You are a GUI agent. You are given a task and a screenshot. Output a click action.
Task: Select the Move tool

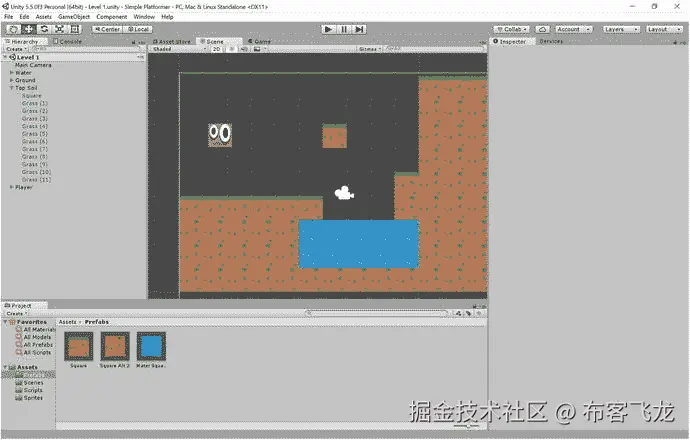[x=29, y=29]
